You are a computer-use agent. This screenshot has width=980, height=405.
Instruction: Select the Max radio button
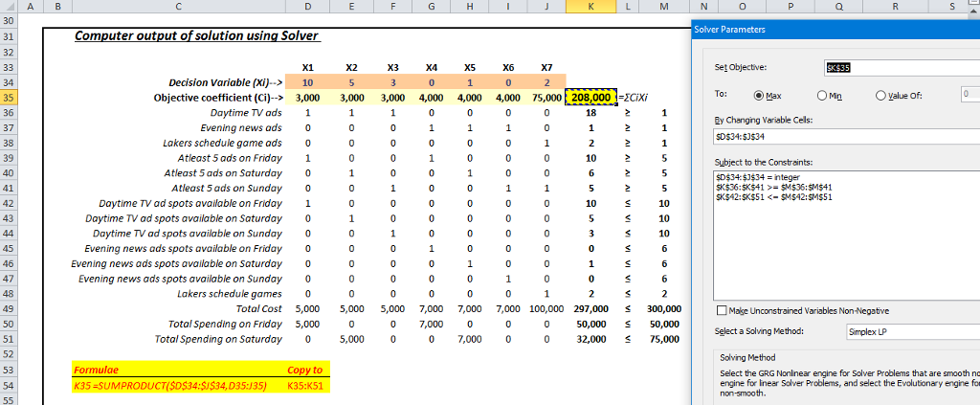click(762, 96)
